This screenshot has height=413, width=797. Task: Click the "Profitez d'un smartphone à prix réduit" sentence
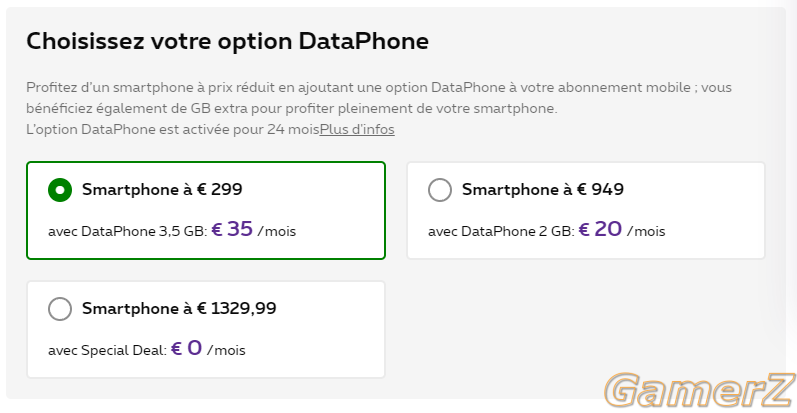(379, 87)
